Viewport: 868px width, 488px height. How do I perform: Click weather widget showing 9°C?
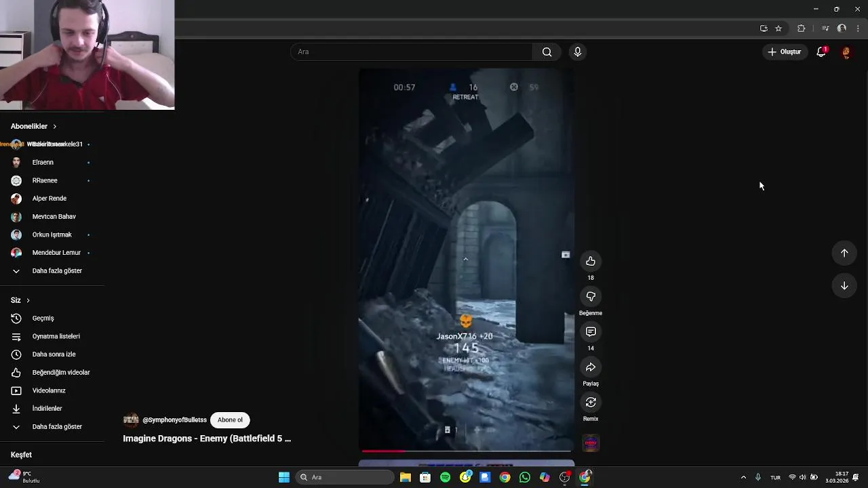24,477
